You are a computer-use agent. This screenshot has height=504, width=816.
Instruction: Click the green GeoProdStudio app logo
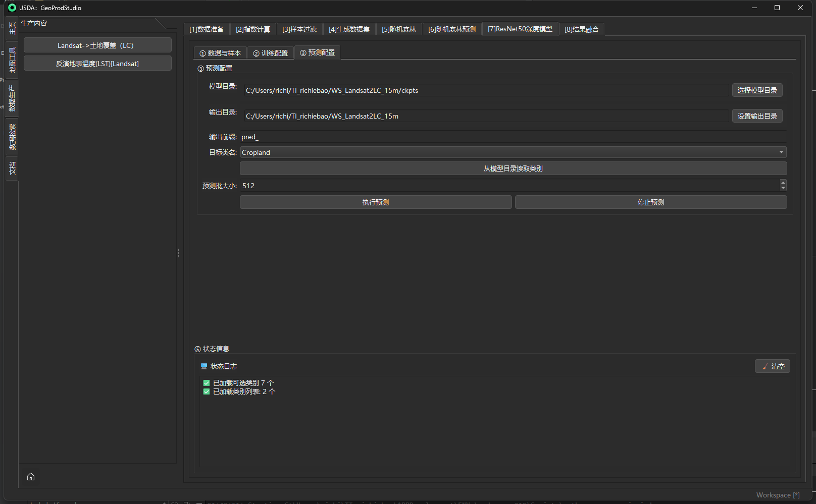(12, 8)
